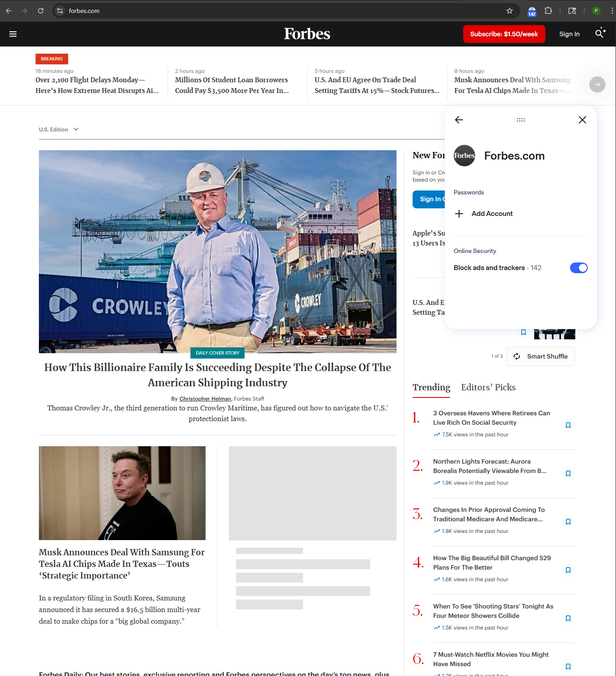Advance the breaking news carousel arrow
This screenshot has width=616, height=676.
pos(597,84)
